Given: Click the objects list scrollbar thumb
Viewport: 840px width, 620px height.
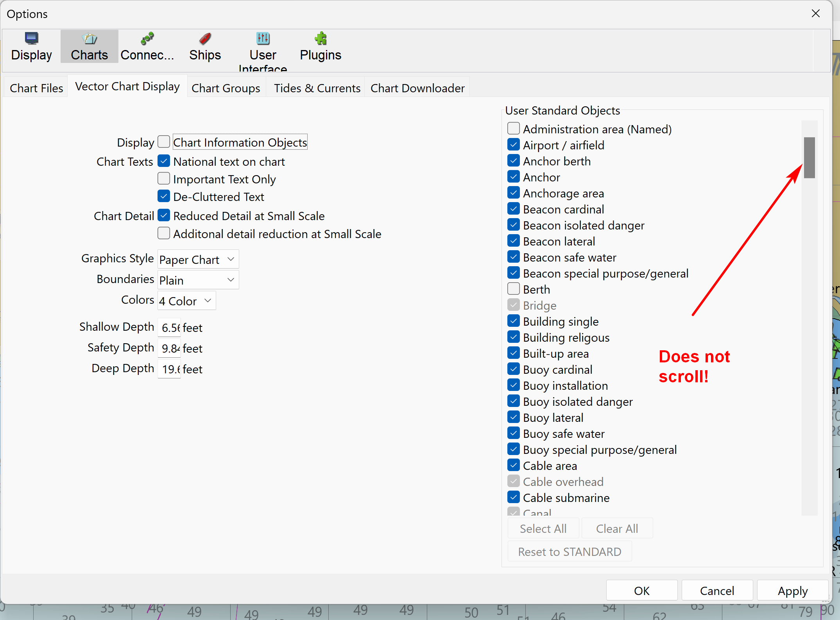Looking at the screenshot, I should point(809,158).
